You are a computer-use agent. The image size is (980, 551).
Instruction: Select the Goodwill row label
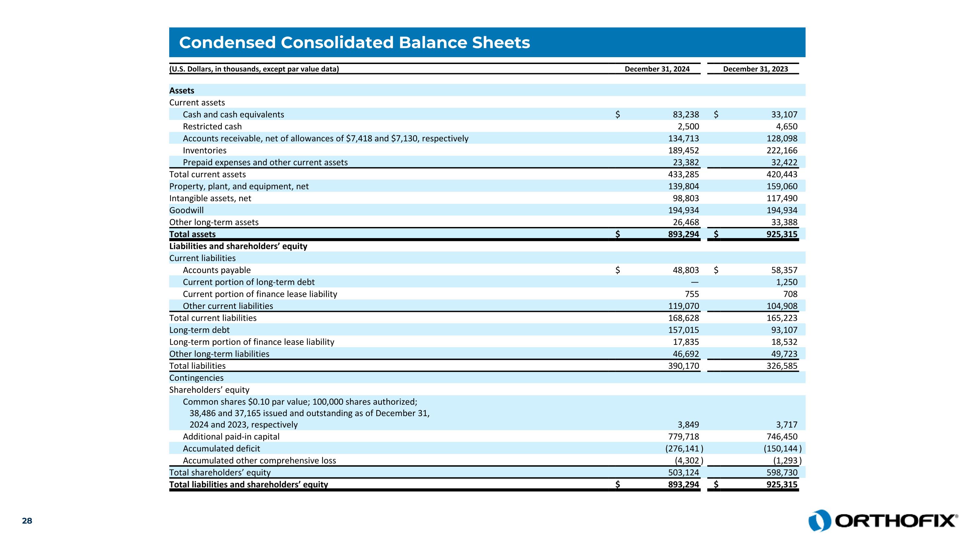pos(187,210)
